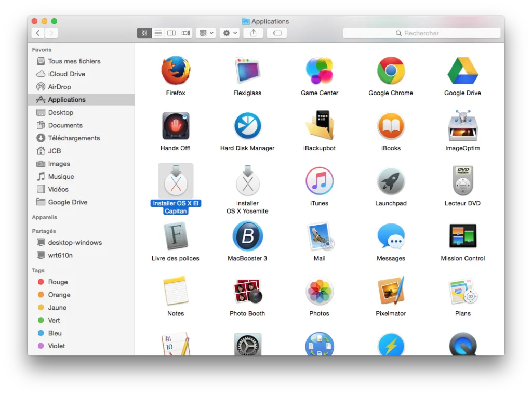Screen dimensions: 532x395
Task: Click the Google Drive app icon in the grid
Action: click(x=463, y=71)
